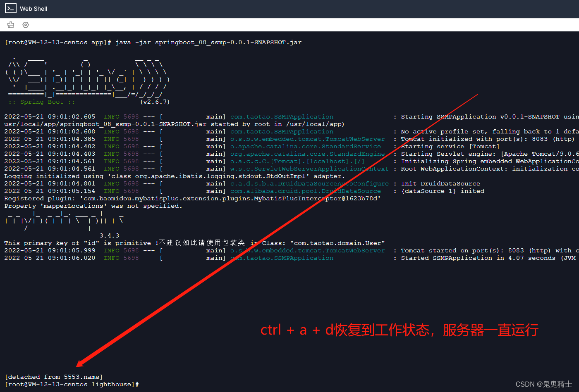Screen dimensions: 579x392
Task: Click "Init DruidDataSource" log message
Action: tap(440, 183)
